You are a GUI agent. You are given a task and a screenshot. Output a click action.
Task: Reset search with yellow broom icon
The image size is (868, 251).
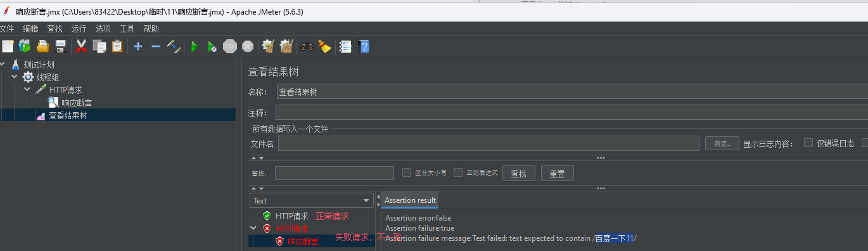coord(325,46)
